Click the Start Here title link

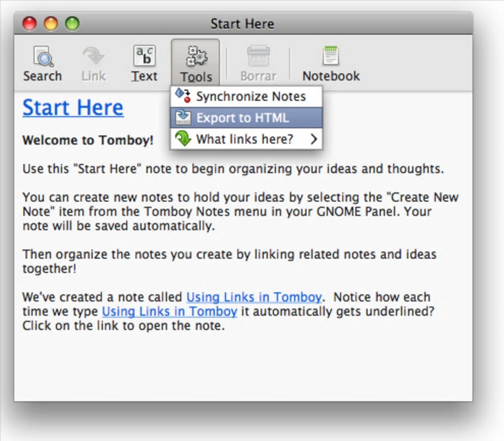(x=73, y=107)
